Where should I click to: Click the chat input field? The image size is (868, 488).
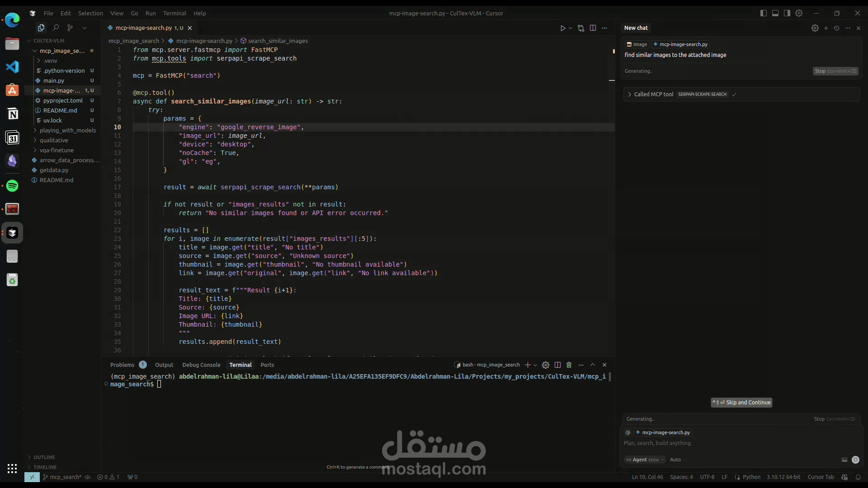(x=723, y=443)
